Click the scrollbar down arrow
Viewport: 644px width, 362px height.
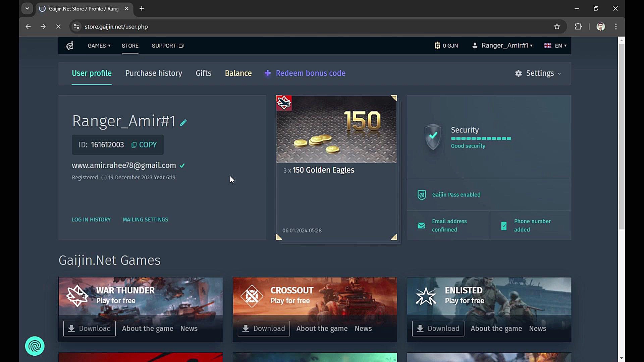click(622, 358)
